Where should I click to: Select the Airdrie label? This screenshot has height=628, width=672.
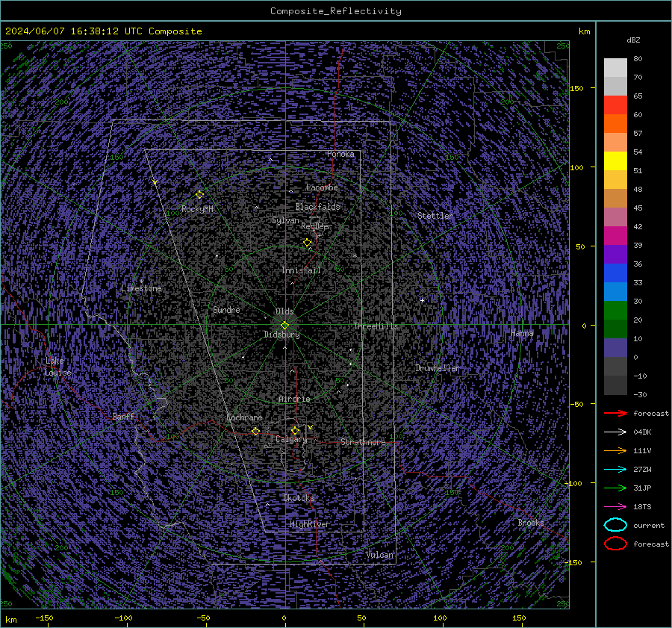[x=294, y=399]
